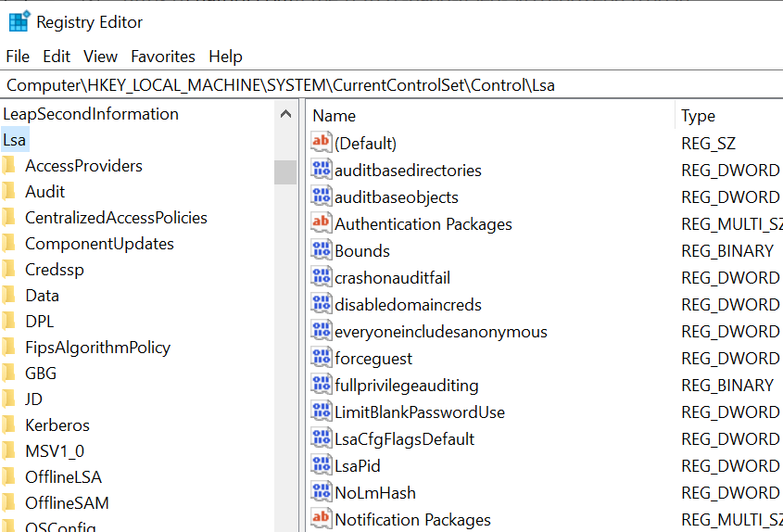Select the LsaCfgFlagsDefault DWORD icon

click(x=322, y=439)
